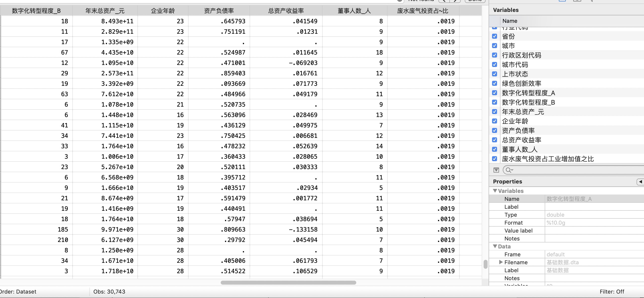Click the magnifier icon in variable search
Image resolution: width=644 pixels, height=298 pixels.
coord(508,170)
